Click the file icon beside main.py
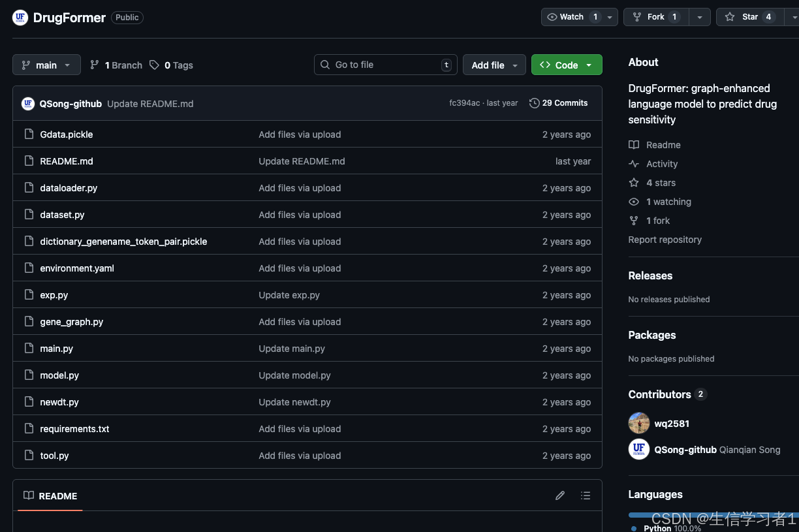Screen dimensions: 799x532 pos(29,349)
